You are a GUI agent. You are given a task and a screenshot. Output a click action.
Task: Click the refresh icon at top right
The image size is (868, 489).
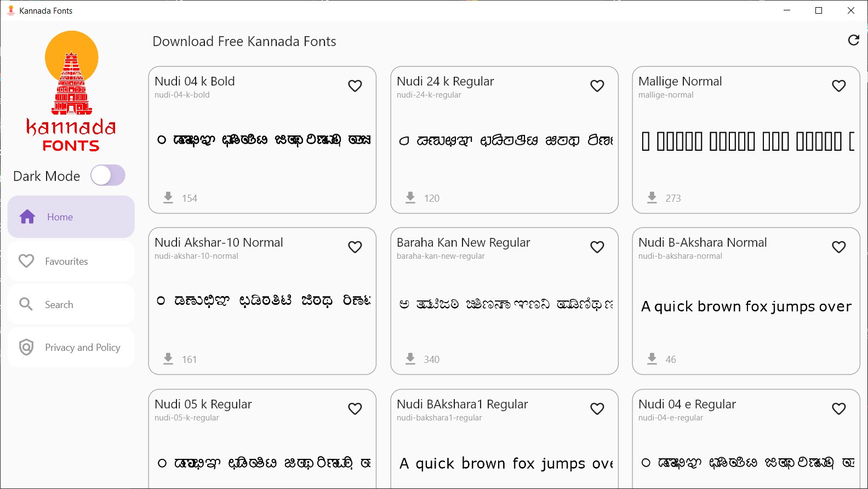(x=853, y=40)
